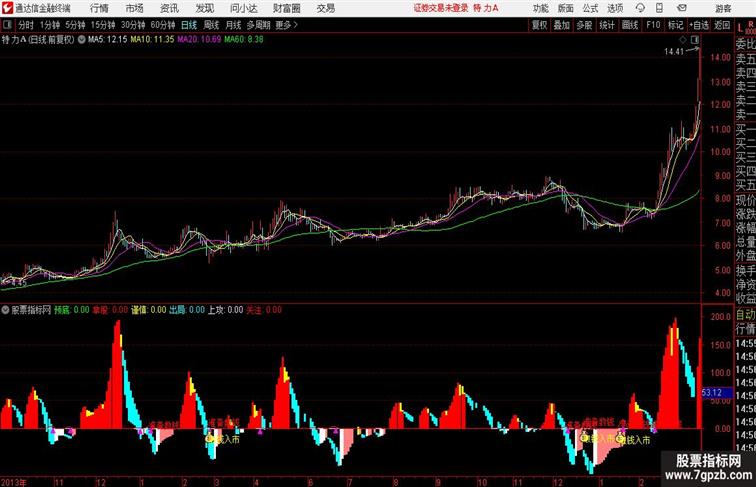Click the 2013年 date axis label
Viewport: 756px width, 487px height.
pyautogui.click(x=14, y=482)
